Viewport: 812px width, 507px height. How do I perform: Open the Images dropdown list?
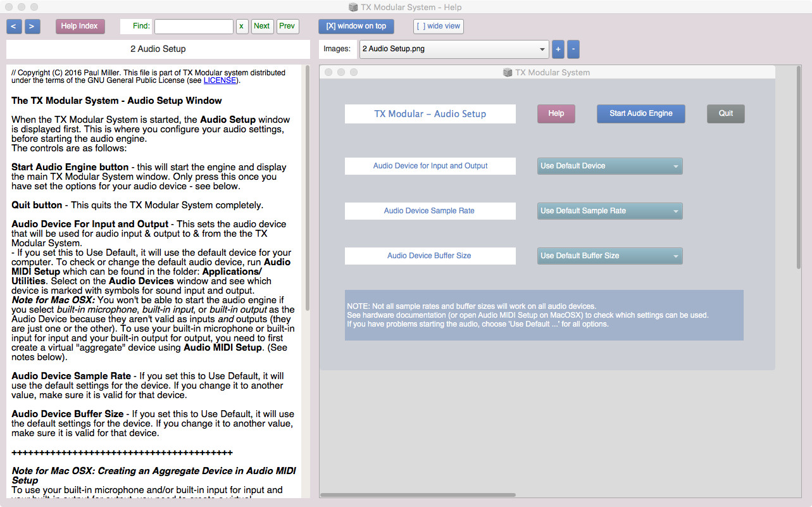coord(454,49)
